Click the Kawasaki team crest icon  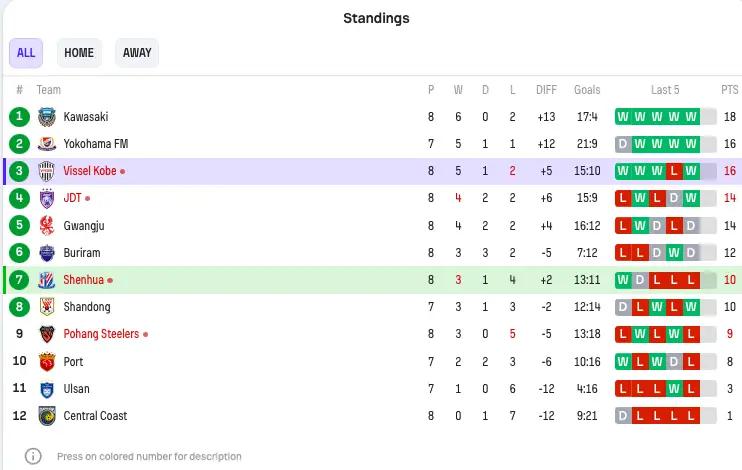click(x=47, y=117)
